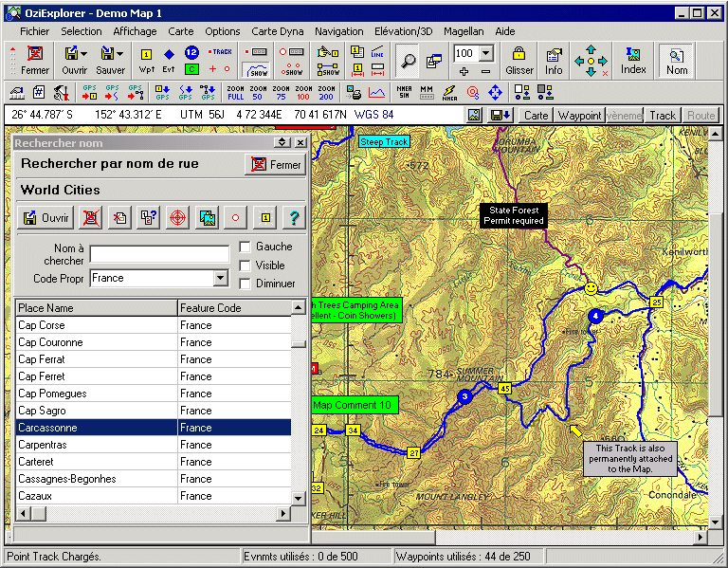The width and height of the screenshot is (728, 568).
Task: Click the elevation profile graph icon
Action: click(376, 92)
